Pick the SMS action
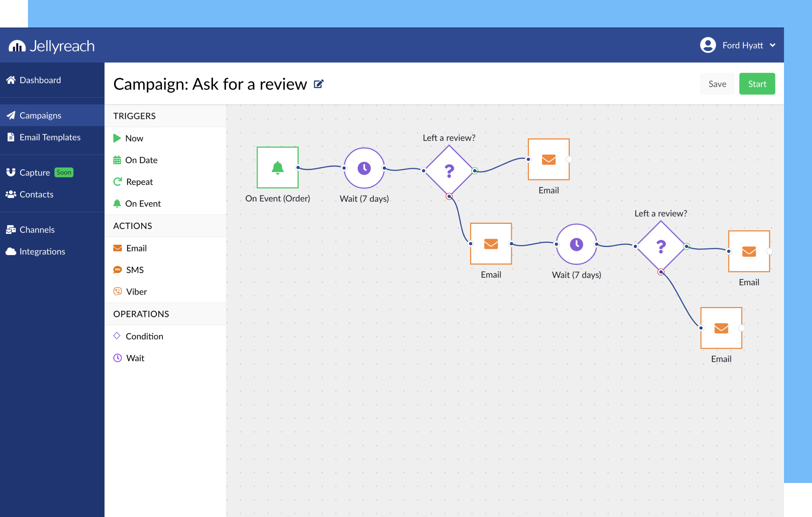The image size is (812, 517). (165, 270)
